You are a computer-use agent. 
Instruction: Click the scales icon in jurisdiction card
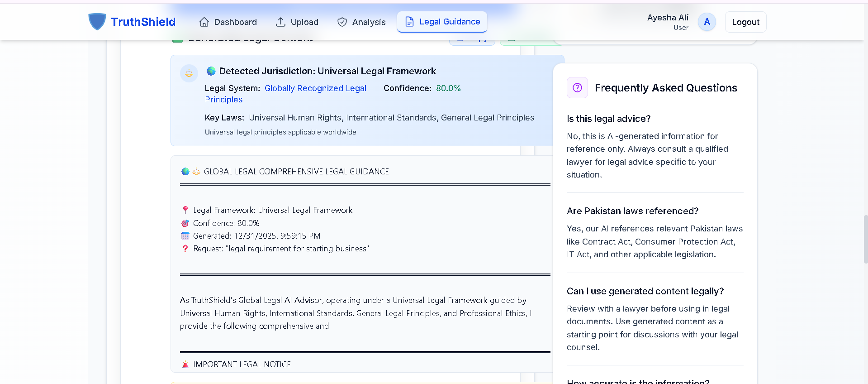[x=189, y=73]
